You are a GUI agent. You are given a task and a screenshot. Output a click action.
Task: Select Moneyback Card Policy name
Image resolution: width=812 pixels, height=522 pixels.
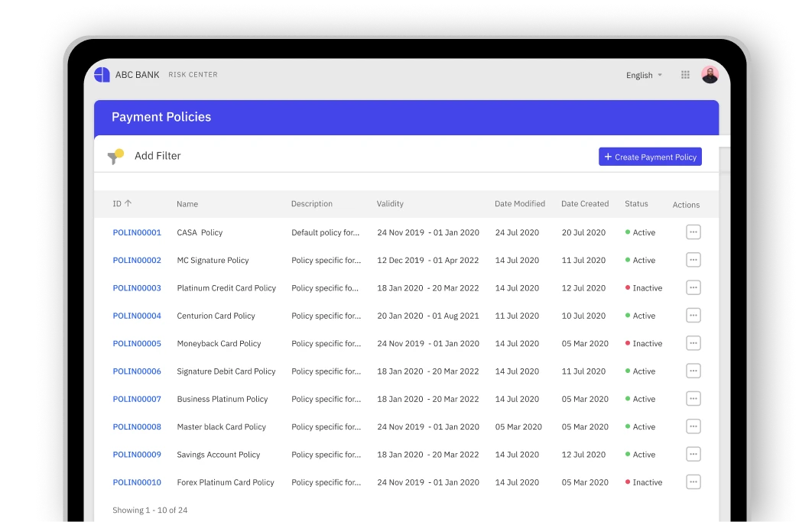219,343
